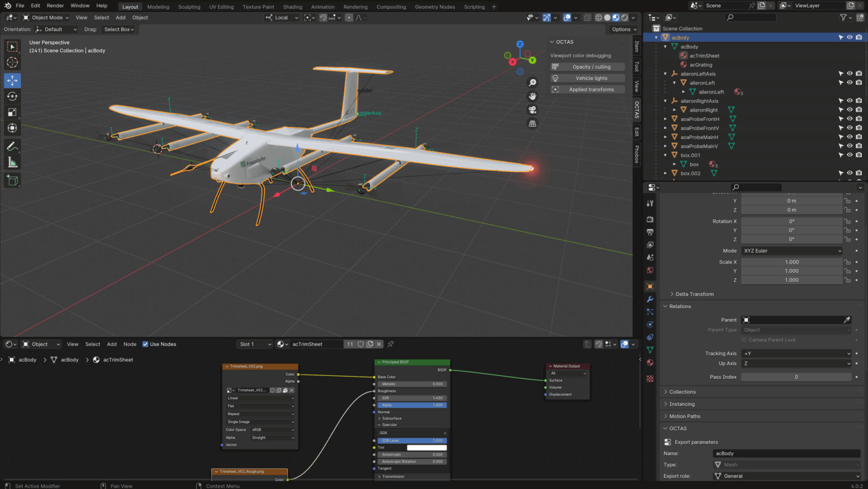Pin the acTrimSheet material node tree

tap(390, 344)
